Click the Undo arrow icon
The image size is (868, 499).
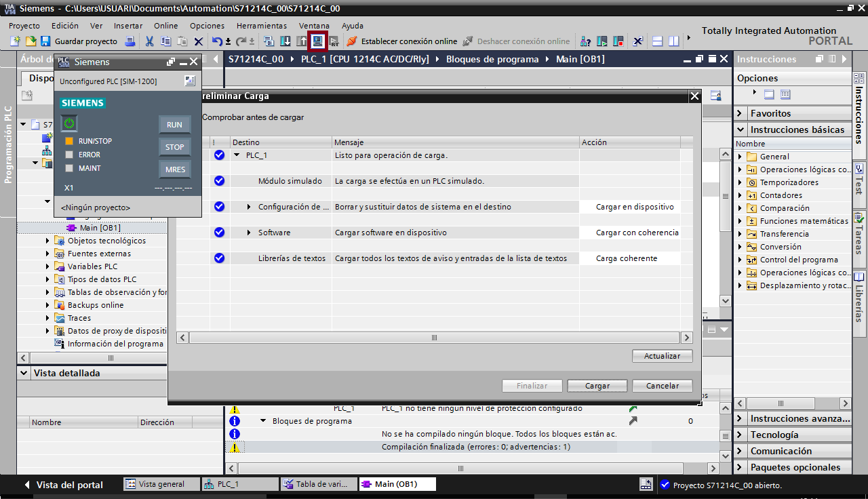click(x=217, y=41)
